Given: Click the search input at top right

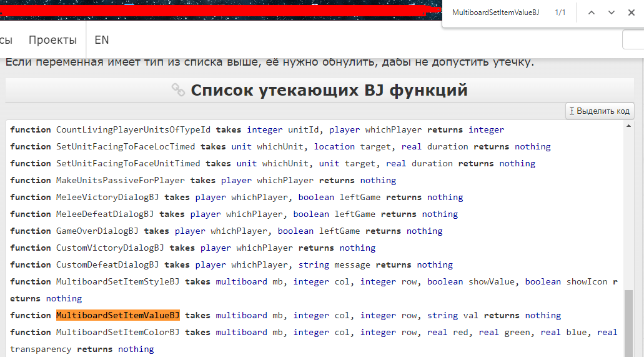Looking at the screenshot, I should point(633,40).
